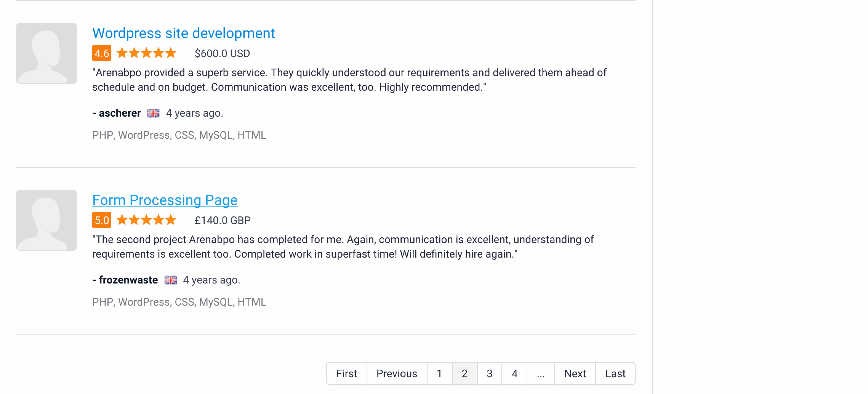Viewport: 868px width, 394px height.
Task: Open the Wordpress site development project link
Action: [184, 33]
